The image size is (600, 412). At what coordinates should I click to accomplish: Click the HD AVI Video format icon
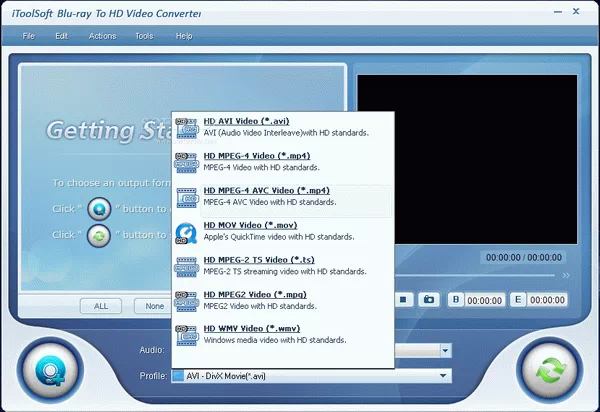(x=187, y=128)
